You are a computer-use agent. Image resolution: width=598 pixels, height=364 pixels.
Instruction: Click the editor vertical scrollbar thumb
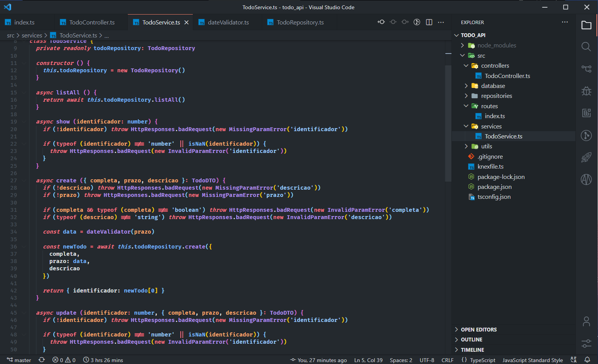[448, 123]
